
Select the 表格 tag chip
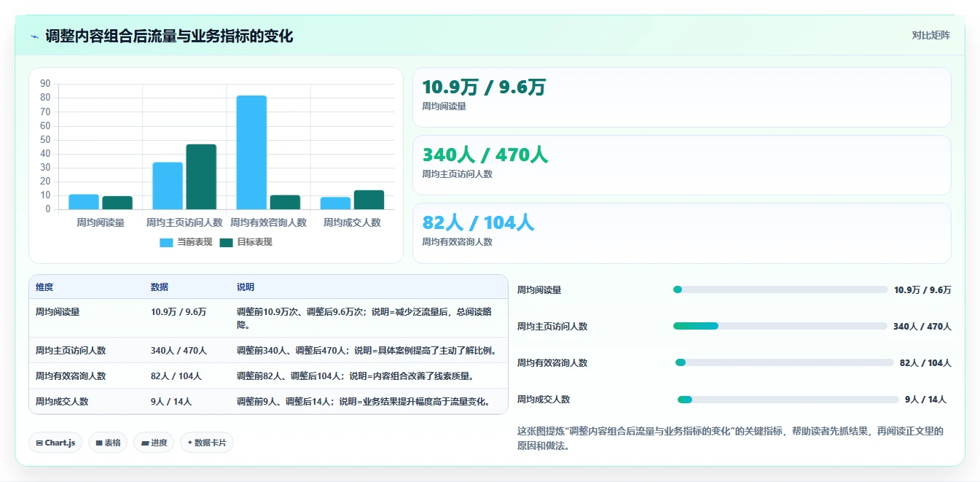click(x=108, y=443)
